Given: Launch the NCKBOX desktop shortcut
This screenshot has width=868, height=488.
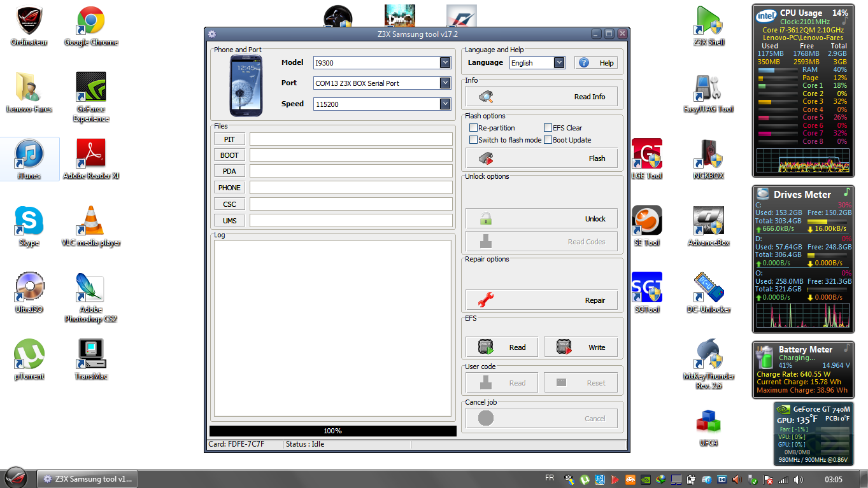Looking at the screenshot, I should point(708,160).
